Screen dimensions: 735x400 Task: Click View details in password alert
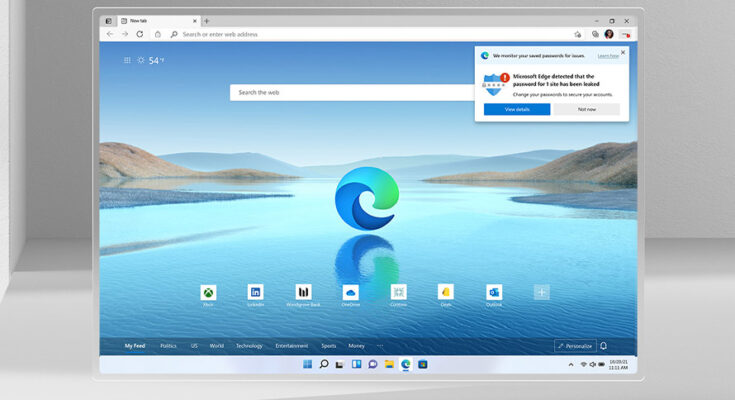[517, 109]
